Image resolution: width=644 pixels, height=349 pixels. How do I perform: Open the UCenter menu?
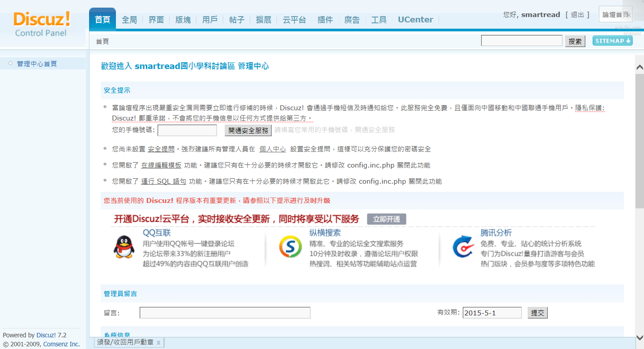click(x=415, y=20)
